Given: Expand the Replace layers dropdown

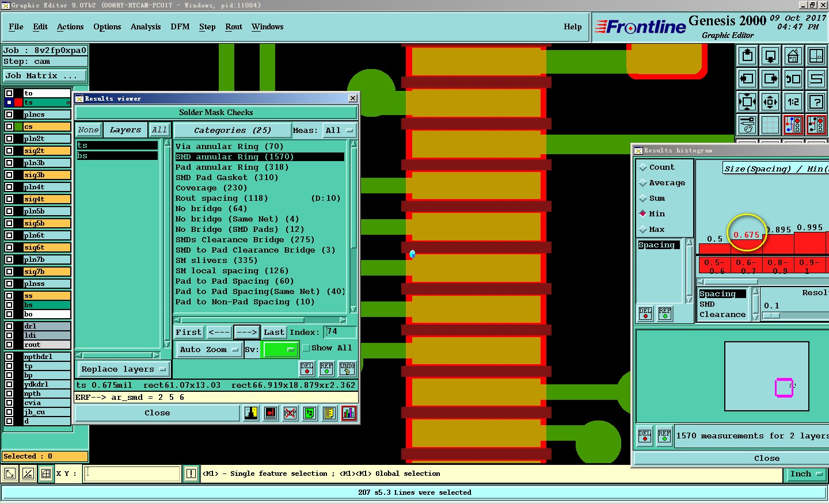Looking at the screenshot, I should (123, 369).
